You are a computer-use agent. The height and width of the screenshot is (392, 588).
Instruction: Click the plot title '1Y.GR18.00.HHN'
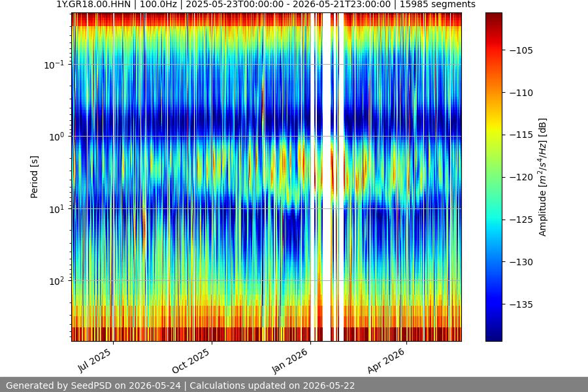click(93, 5)
